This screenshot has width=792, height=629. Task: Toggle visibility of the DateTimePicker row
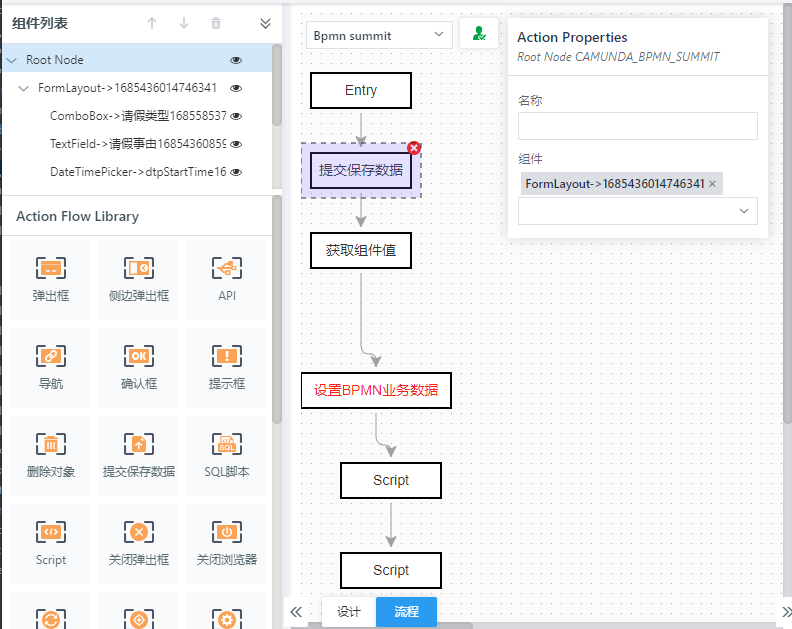pyautogui.click(x=236, y=172)
